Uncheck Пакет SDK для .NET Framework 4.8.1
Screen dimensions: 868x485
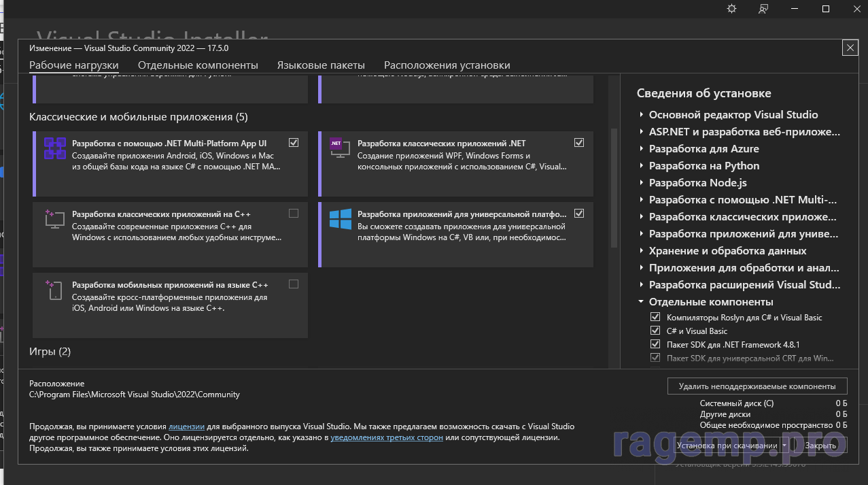point(655,344)
